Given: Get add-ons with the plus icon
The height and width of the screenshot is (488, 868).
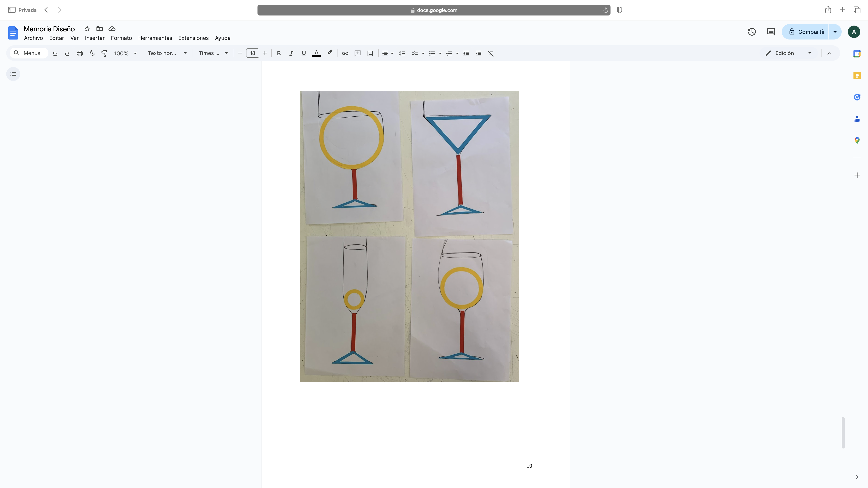Looking at the screenshot, I should click(857, 175).
